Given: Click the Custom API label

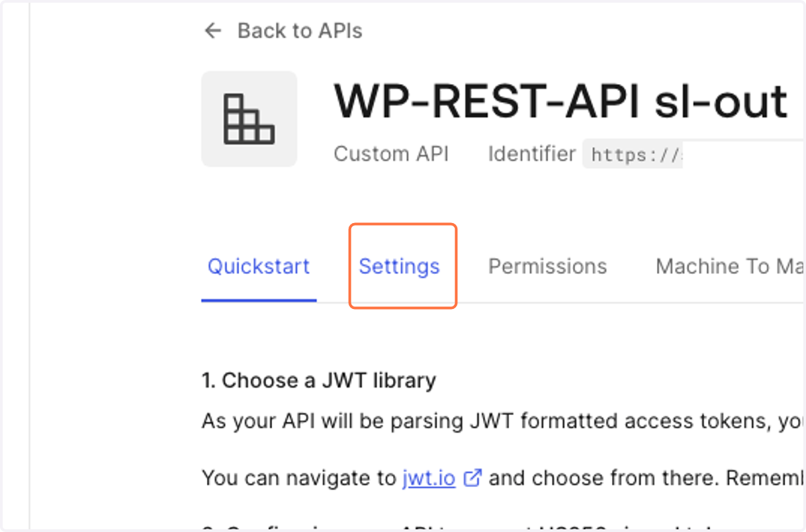Looking at the screenshot, I should pyautogui.click(x=391, y=154).
